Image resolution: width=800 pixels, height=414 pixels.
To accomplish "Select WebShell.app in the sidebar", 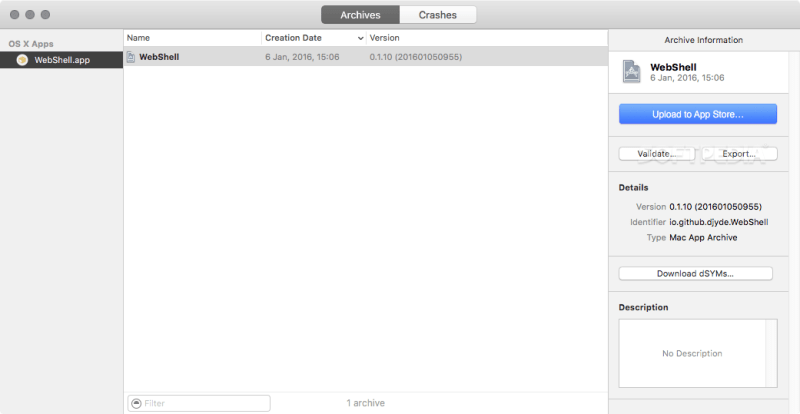I will (61, 60).
